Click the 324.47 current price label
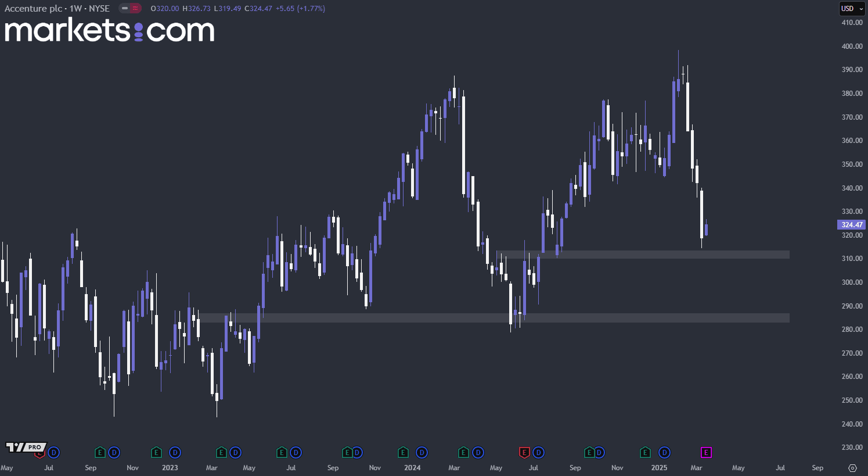 click(852, 225)
